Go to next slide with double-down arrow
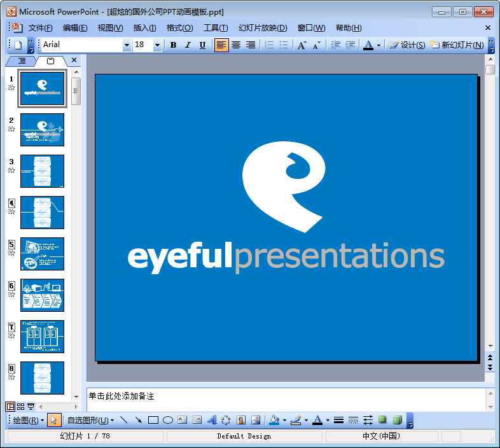Image resolution: width=500 pixels, height=448 pixels. [x=490, y=368]
